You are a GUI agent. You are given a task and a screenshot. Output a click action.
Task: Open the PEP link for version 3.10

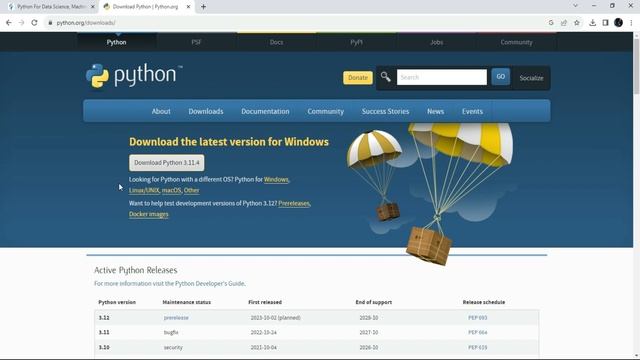pyautogui.click(x=478, y=347)
